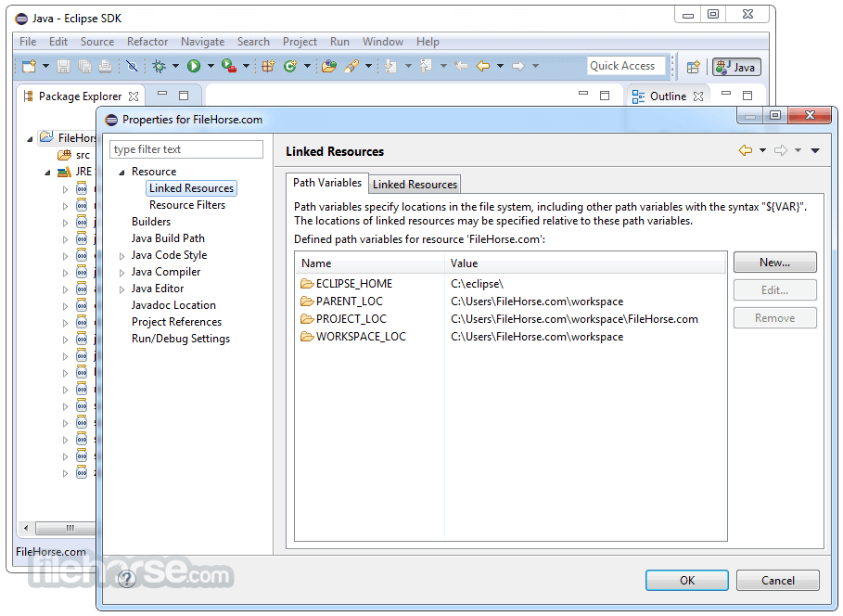Open the Run dropdown arrow
The image size is (843, 616).
tap(211, 66)
